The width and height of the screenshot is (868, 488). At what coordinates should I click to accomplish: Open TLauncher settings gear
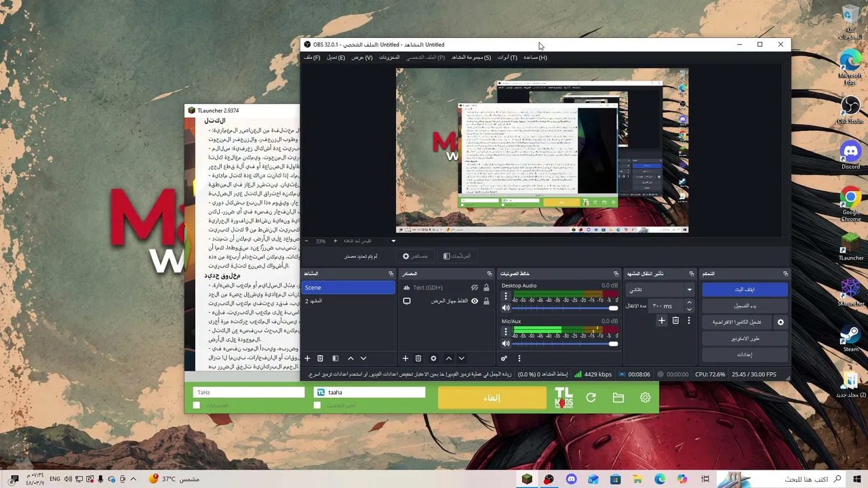click(x=645, y=398)
